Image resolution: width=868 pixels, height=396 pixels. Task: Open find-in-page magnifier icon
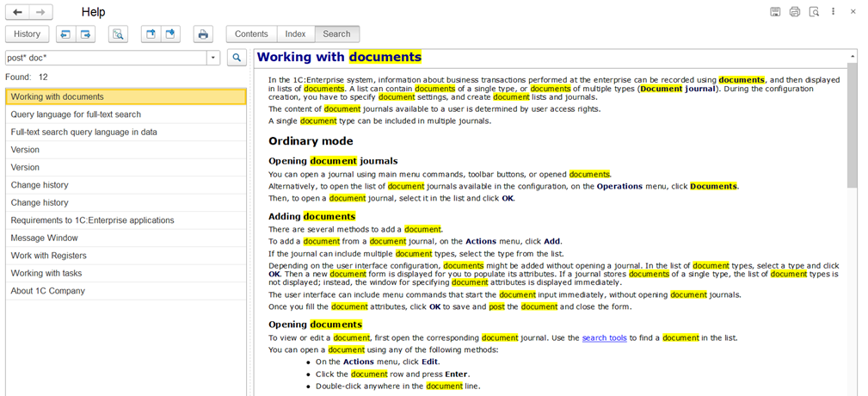click(x=118, y=34)
